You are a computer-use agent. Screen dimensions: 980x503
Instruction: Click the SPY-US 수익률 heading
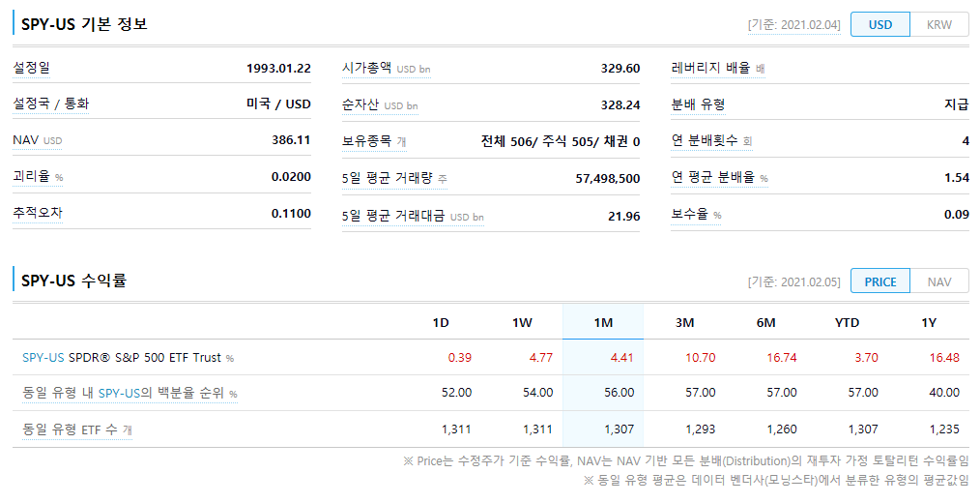[73, 281]
